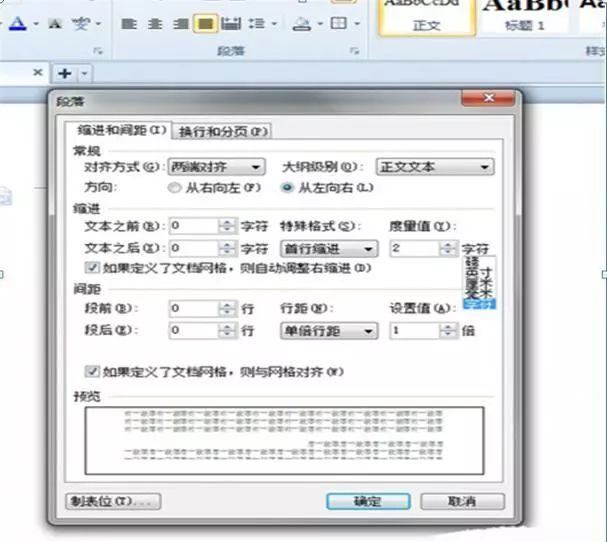Select the 正文 style in the gallery

pos(427,18)
